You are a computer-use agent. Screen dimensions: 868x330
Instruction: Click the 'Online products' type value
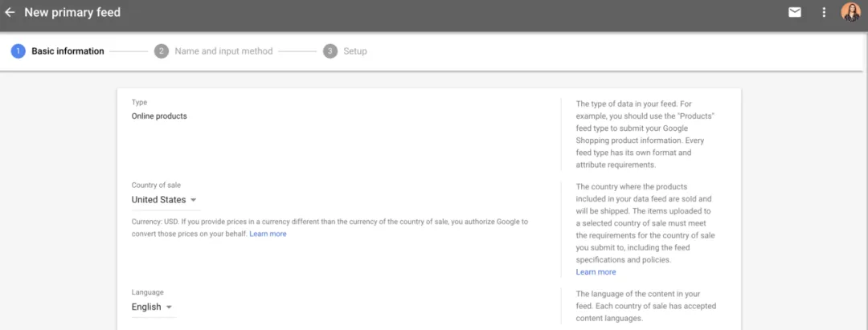[x=159, y=116]
